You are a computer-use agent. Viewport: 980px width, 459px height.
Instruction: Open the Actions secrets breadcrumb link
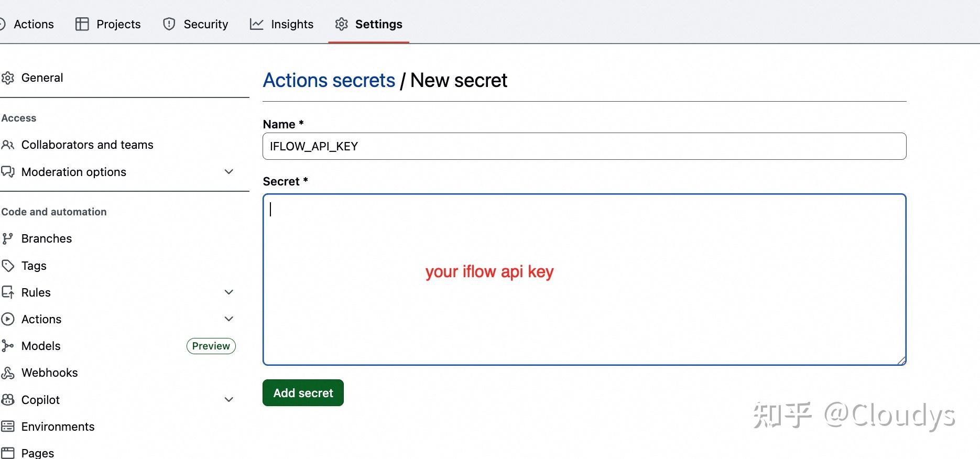pyautogui.click(x=329, y=80)
